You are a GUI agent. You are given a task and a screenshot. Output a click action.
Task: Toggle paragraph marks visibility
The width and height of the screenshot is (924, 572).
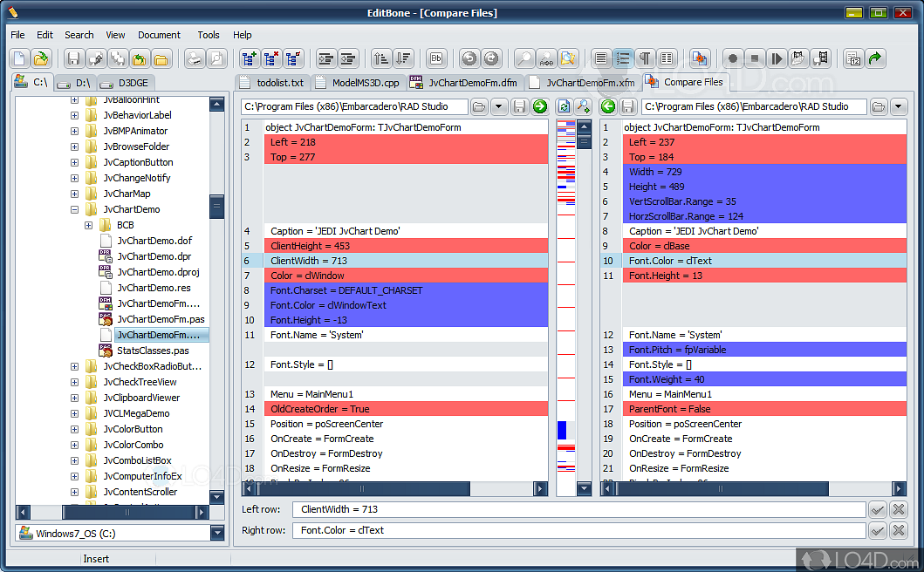pyautogui.click(x=644, y=58)
